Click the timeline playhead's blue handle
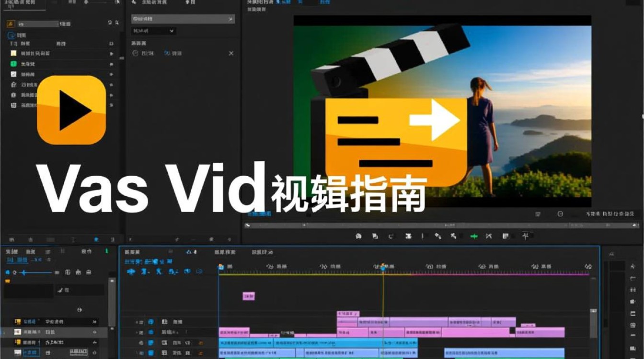The height and width of the screenshot is (359, 644). point(383,268)
